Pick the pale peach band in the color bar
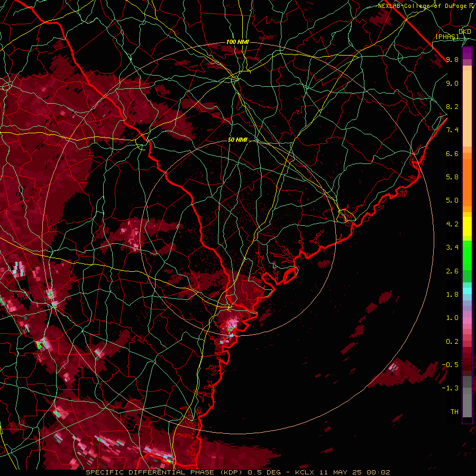 467,108
